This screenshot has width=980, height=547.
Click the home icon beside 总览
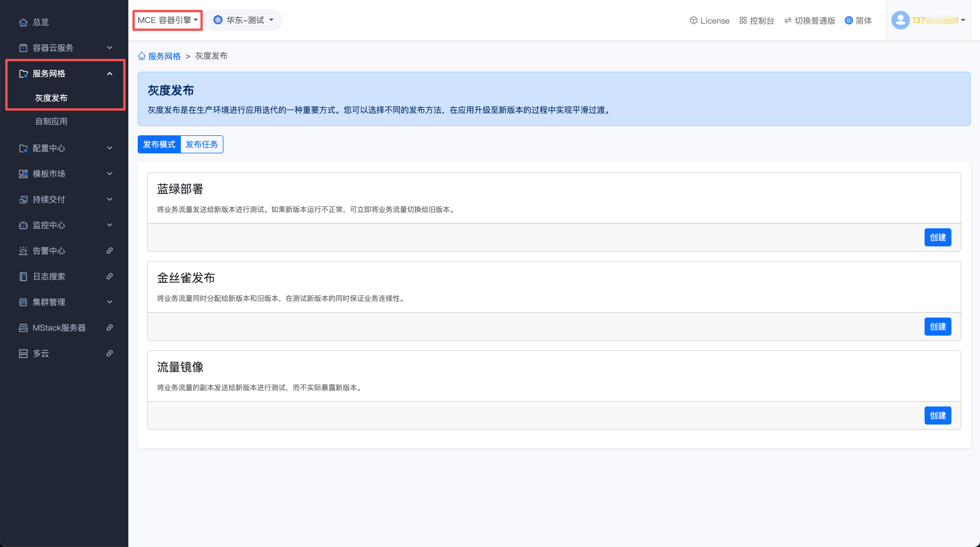pyautogui.click(x=23, y=22)
